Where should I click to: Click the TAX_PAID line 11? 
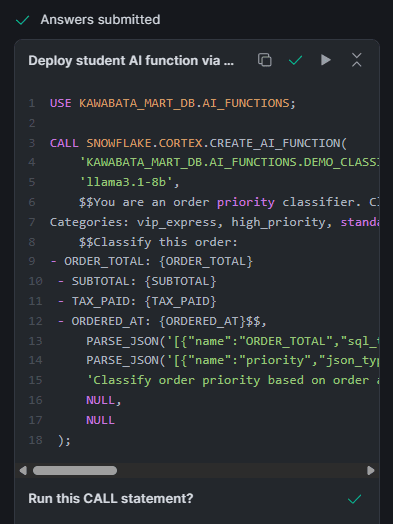coord(137,301)
